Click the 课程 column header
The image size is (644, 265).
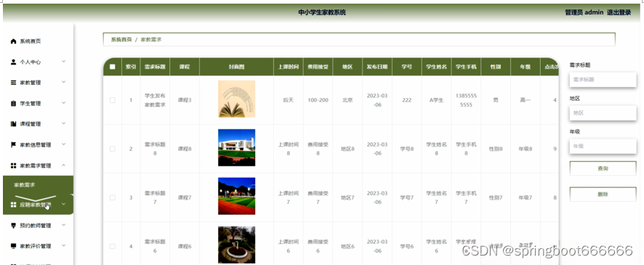pos(185,67)
